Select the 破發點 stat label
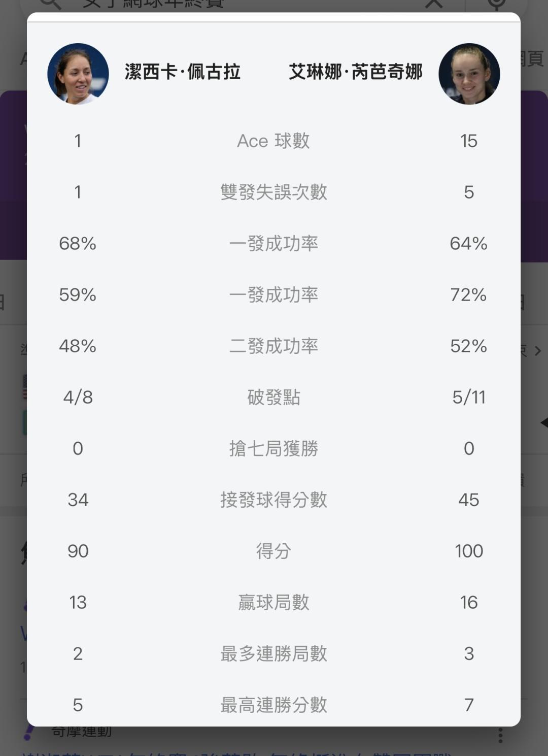This screenshot has height=756, width=548. point(273,398)
